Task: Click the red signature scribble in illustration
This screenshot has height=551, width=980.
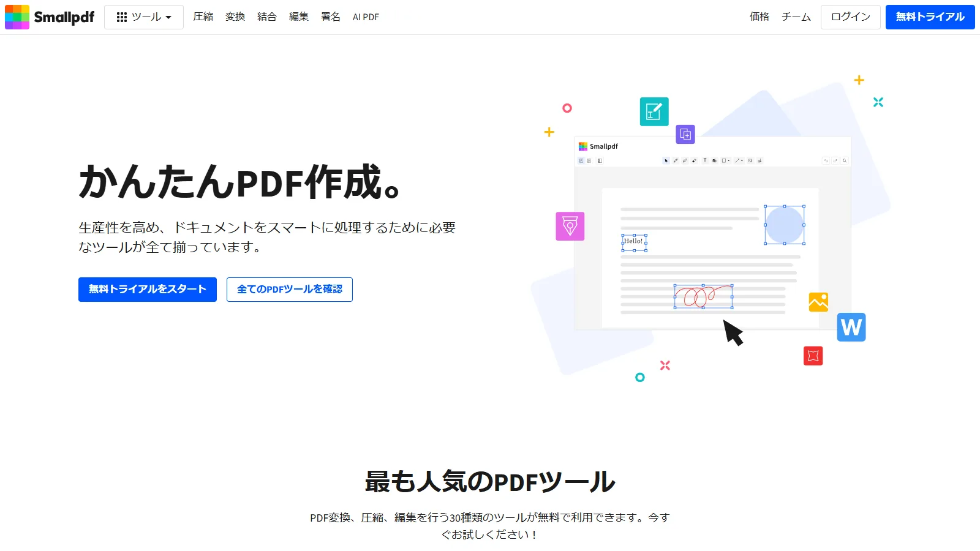Action: pyautogui.click(x=703, y=296)
